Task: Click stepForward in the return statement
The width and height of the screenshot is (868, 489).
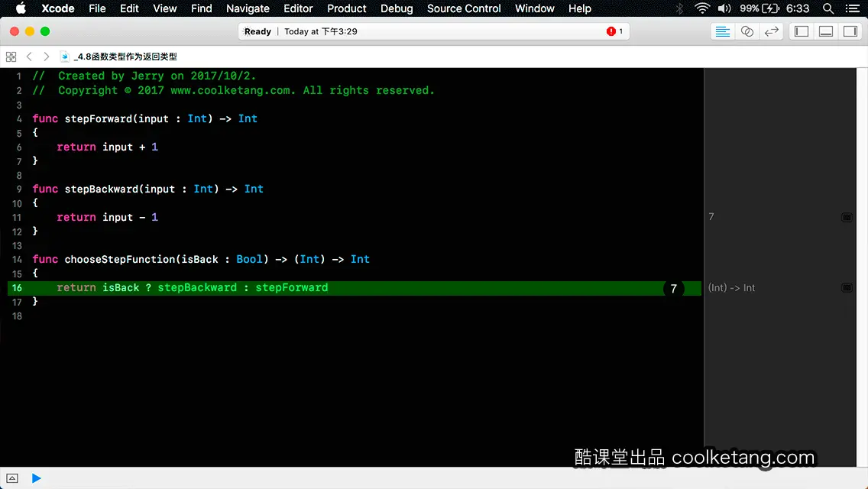Action: pos(292,287)
